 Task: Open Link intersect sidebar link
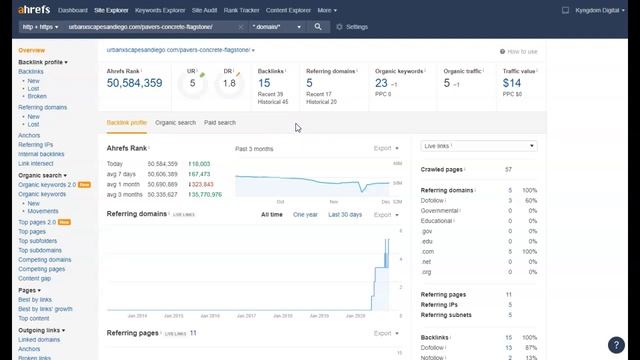coord(36,164)
